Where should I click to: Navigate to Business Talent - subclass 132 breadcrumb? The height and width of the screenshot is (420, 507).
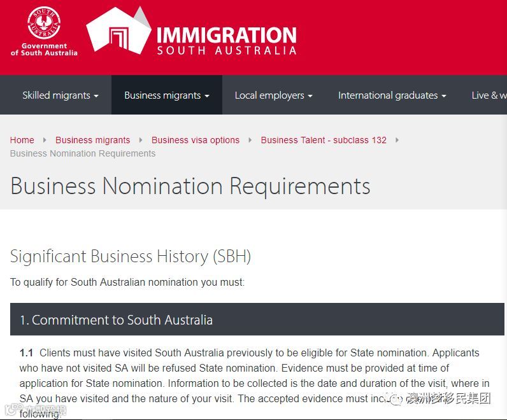[x=324, y=140]
